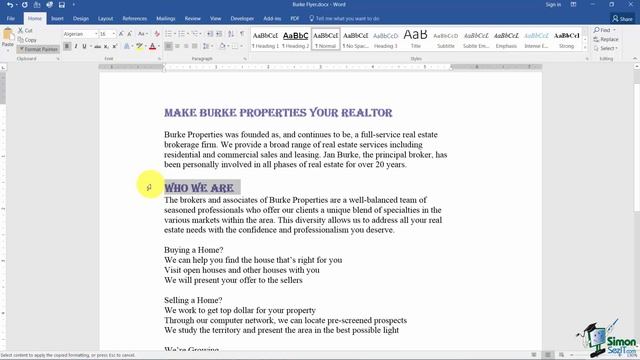
Task: Click the Share button
Action: coord(622,19)
